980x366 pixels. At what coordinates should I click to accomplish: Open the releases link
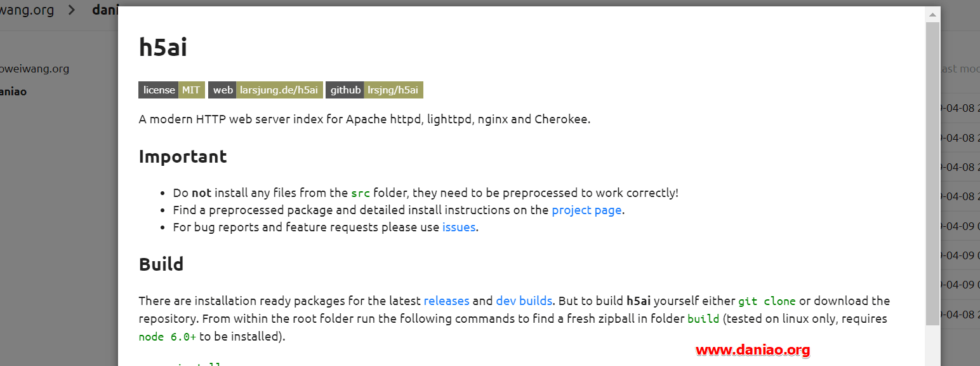446,301
